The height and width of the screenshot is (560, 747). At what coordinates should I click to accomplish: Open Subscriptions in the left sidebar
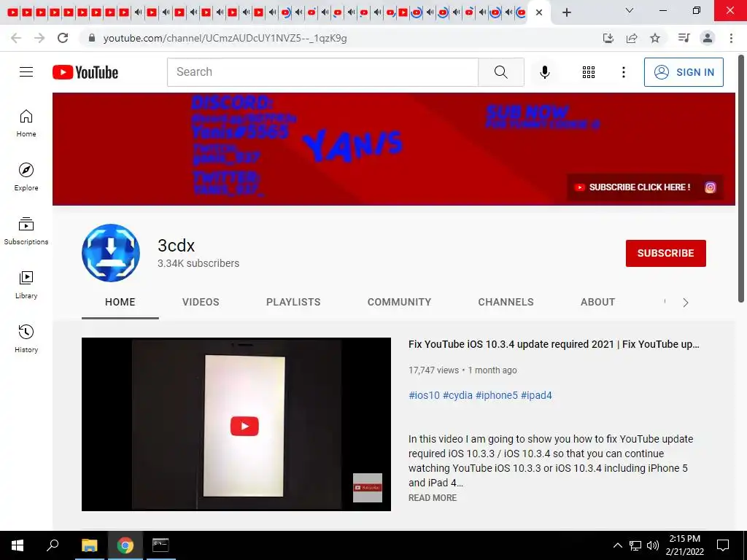26,231
